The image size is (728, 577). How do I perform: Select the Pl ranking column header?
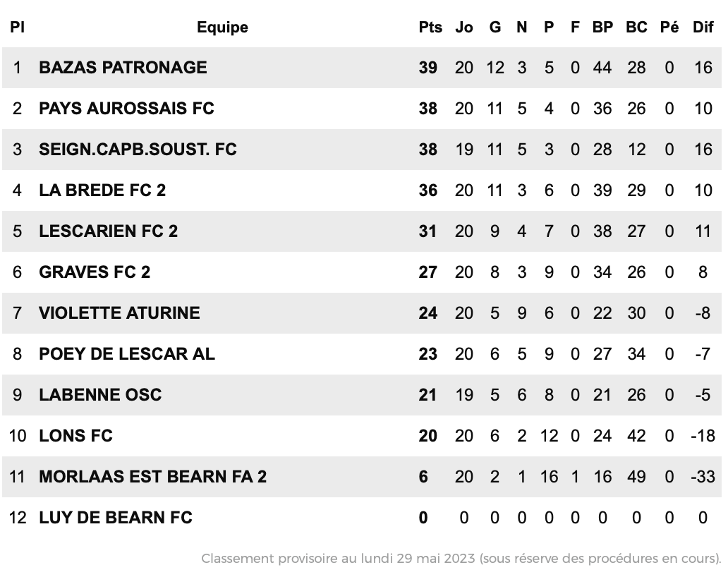click(17, 27)
